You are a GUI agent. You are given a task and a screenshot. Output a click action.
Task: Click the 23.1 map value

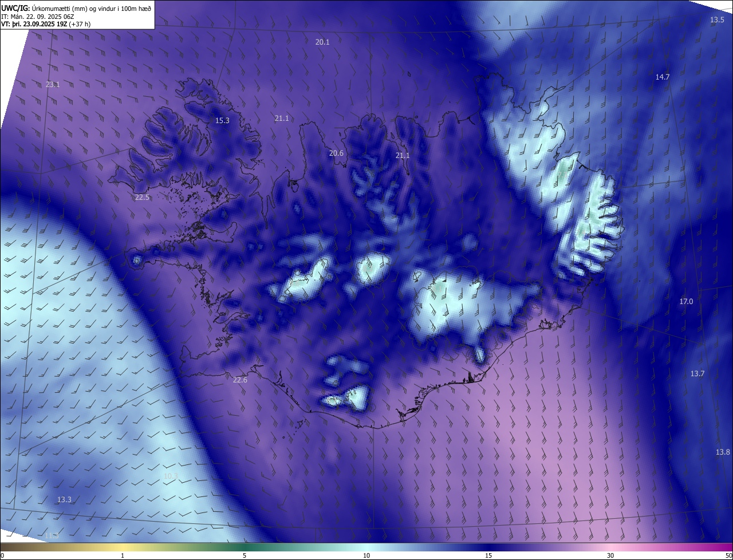pos(53,84)
